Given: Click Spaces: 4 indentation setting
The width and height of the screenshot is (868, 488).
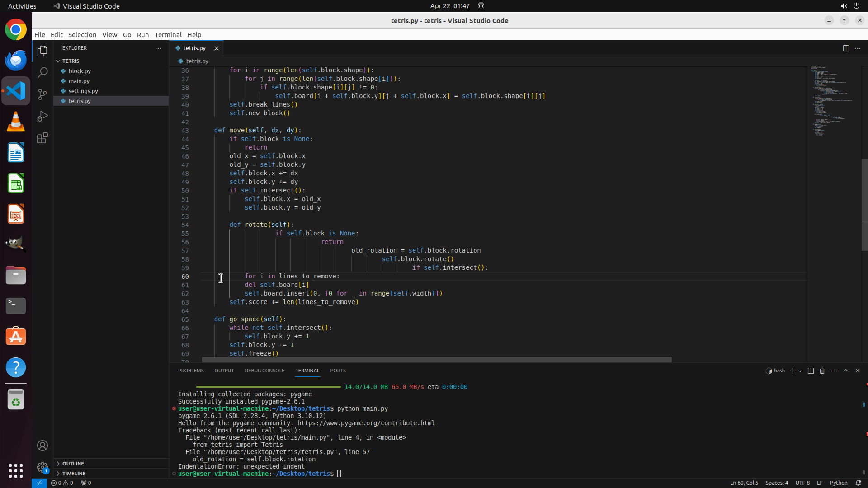Looking at the screenshot, I should click(776, 483).
